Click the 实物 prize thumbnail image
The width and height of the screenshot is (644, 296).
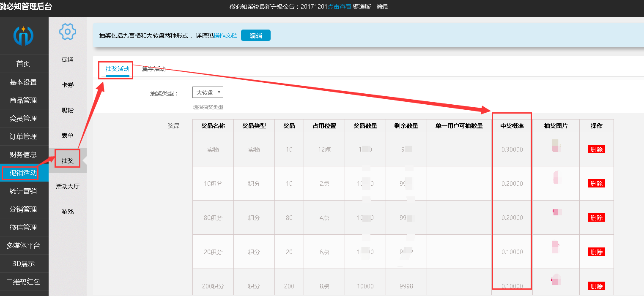pos(556,146)
